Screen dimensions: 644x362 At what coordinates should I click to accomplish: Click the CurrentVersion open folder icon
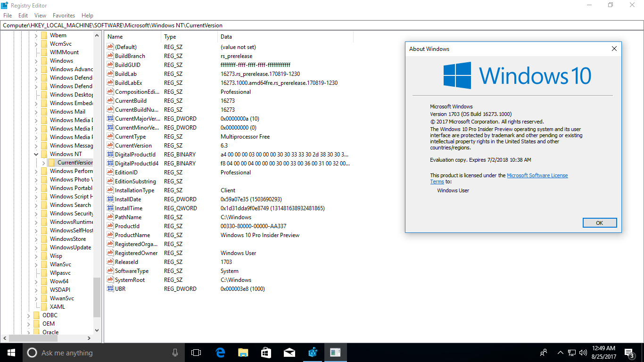tap(51, 162)
